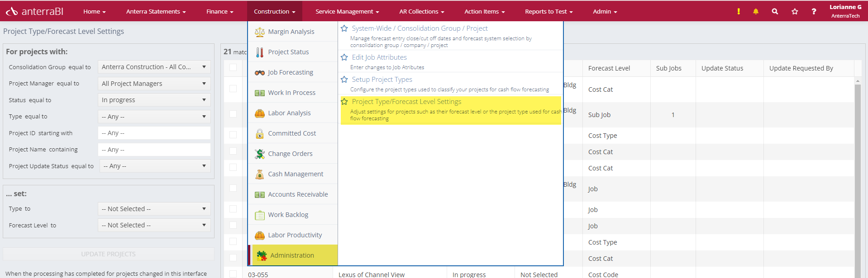Viewport: 868px width, 278px height.
Task: Check the row checkbox for first Cost Type project
Action: (233, 135)
